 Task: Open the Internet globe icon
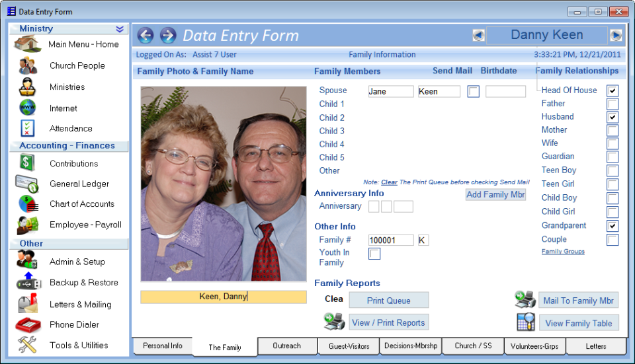(x=28, y=108)
